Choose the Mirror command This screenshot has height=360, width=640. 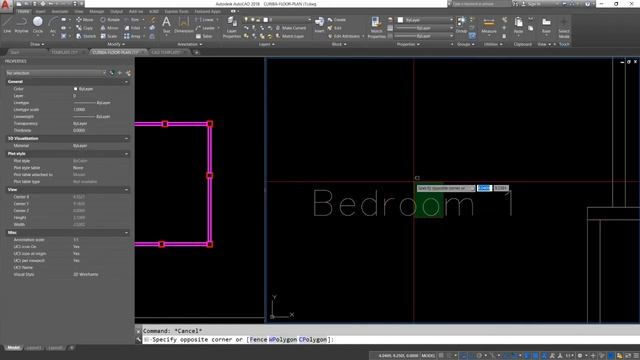coord(109,28)
